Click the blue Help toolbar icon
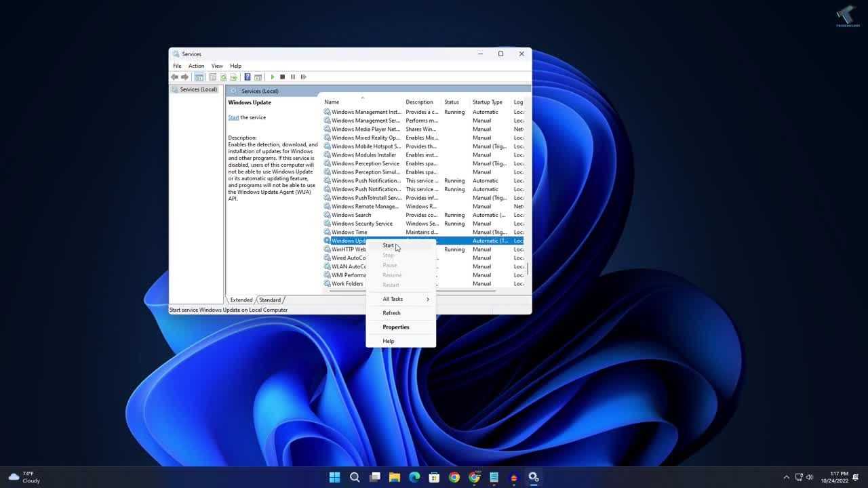The height and width of the screenshot is (488, 868). [248, 77]
